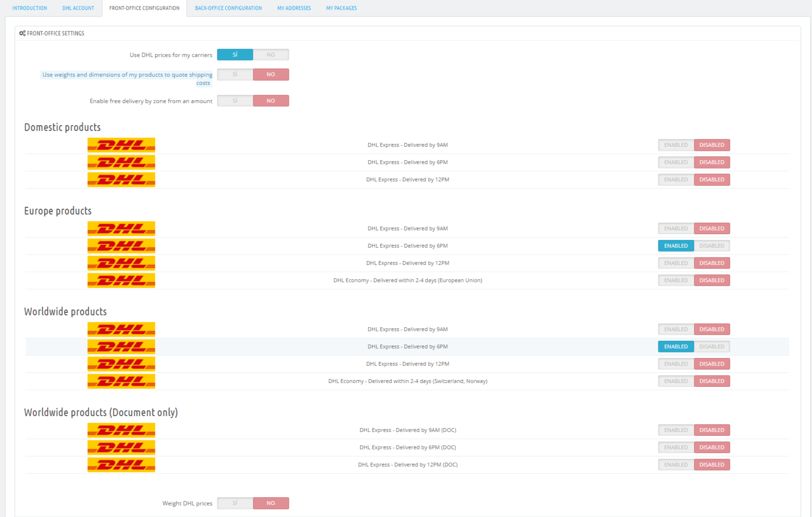This screenshot has width=812, height=517.
Task: Click DHL logo for Europe Delivered by 9AM
Action: [121, 228]
